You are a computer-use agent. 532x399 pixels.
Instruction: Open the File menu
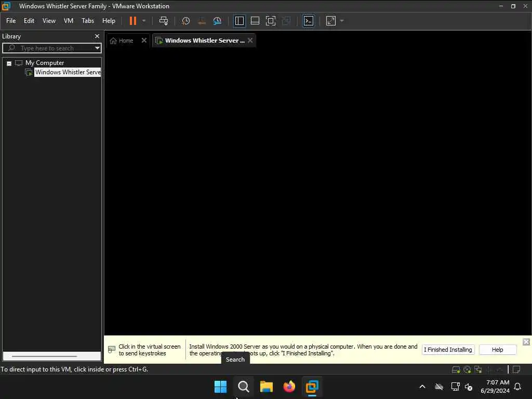[11, 21]
